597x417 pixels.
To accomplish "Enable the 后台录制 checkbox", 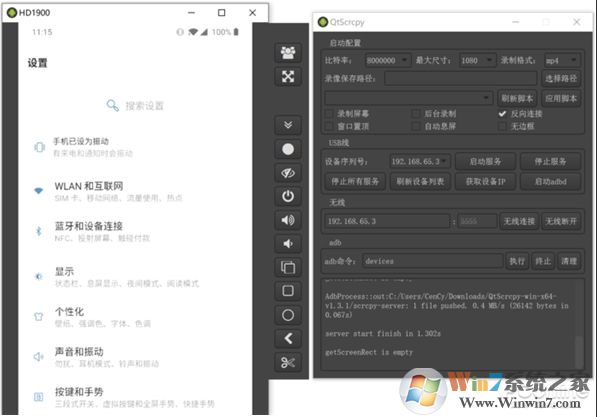I will (x=416, y=114).
